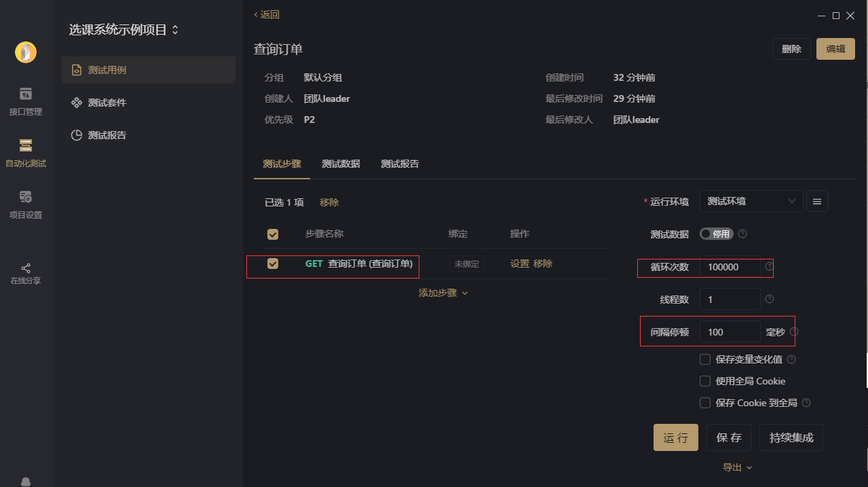
Task: Open the 运行环境 测试环境 dropdown
Action: [x=751, y=201]
